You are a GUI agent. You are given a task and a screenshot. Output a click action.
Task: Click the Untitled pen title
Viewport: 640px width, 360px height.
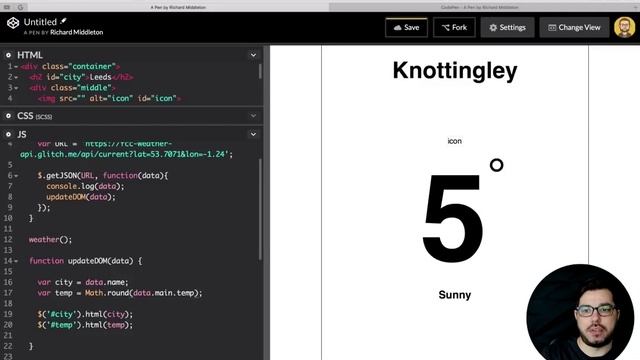pyautogui.click(x=40, y=22)
